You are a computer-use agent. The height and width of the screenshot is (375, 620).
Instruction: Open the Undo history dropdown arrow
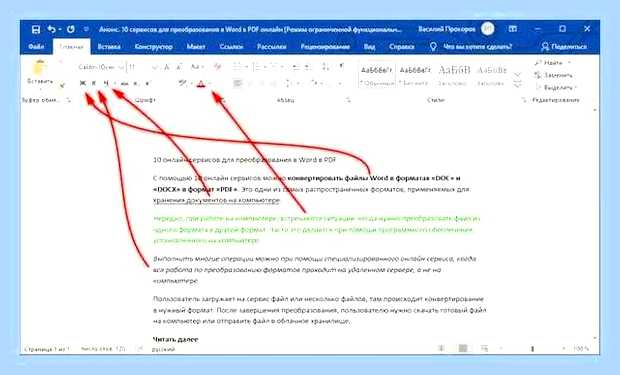click(x=60, y=29)
